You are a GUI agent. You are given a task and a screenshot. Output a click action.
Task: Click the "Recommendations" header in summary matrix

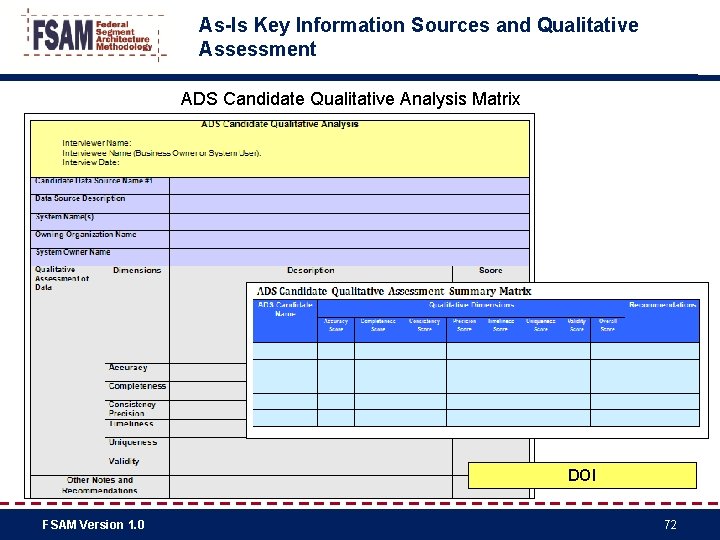point(663,305)
